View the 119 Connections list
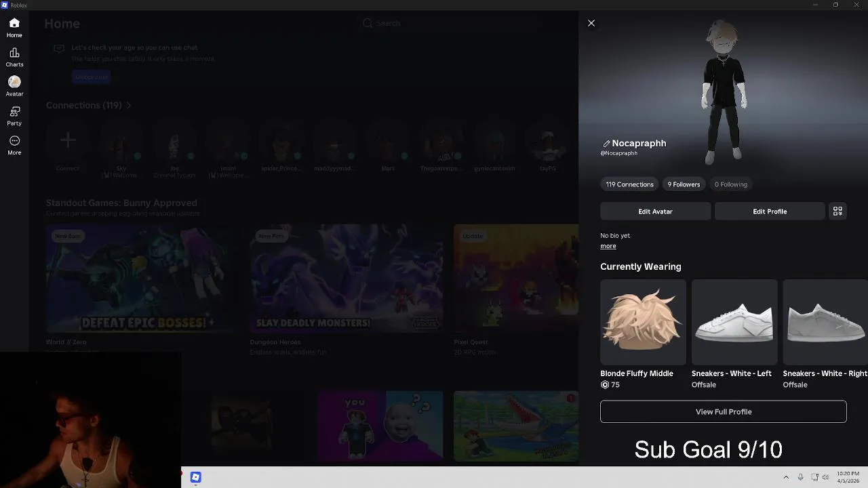Viewport: 868px width, 488px height. pyautogui.click(x=629, y=184)
